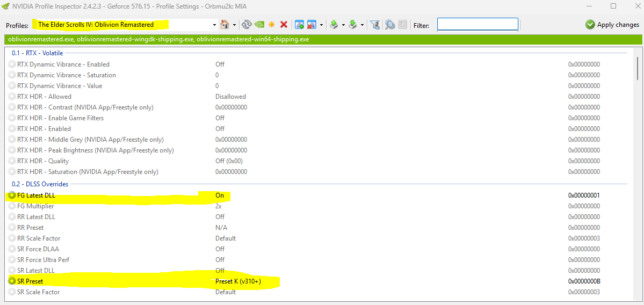Viewport: 644px width, 305px height.
Task: Click the greyed bit-value editor icon
Action: point(402,25)
